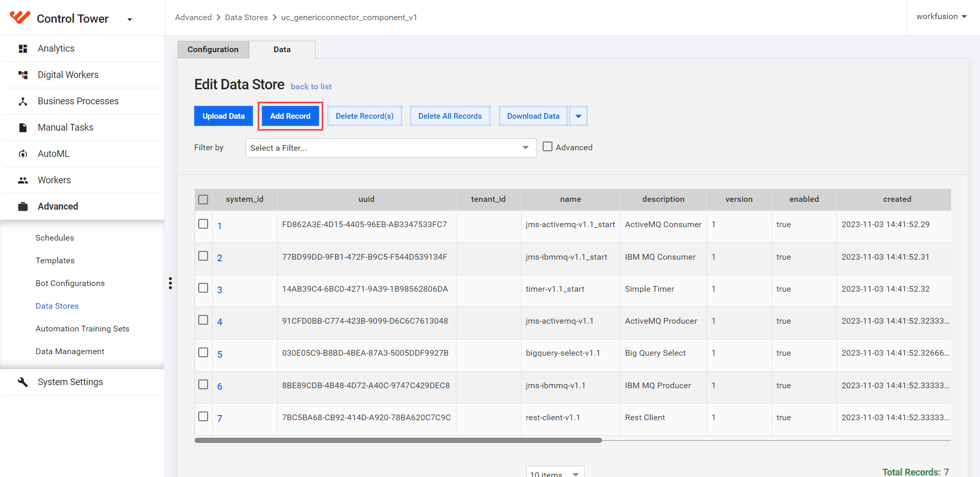Open Automation Training Sets in sidebar
This screenshot has width=980, height=477.
(83, 329)
